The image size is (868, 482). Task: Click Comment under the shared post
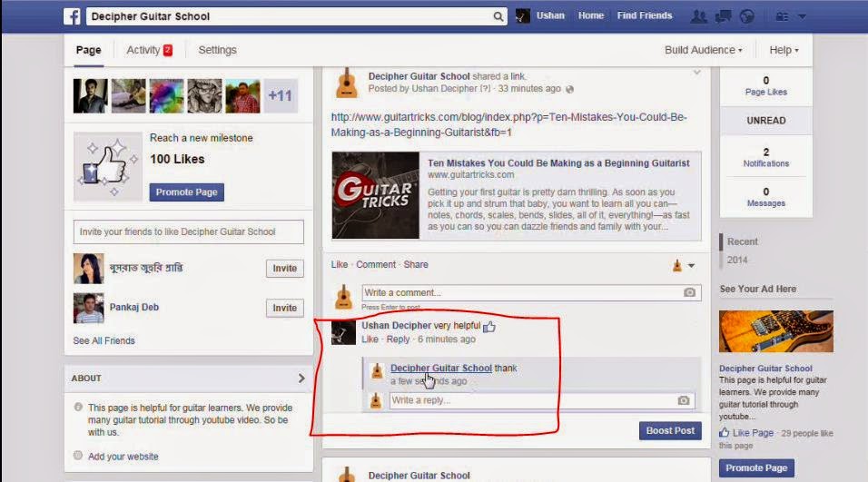376,264
